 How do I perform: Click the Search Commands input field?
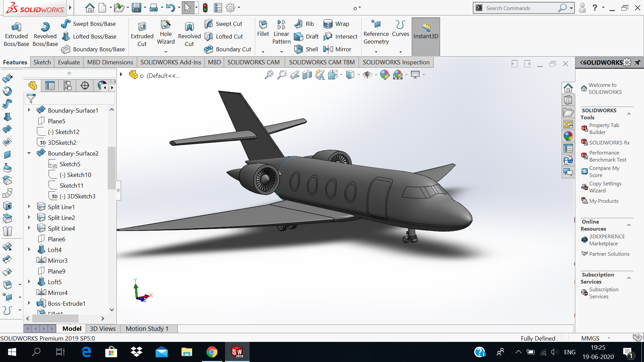(x=520, y=8)
